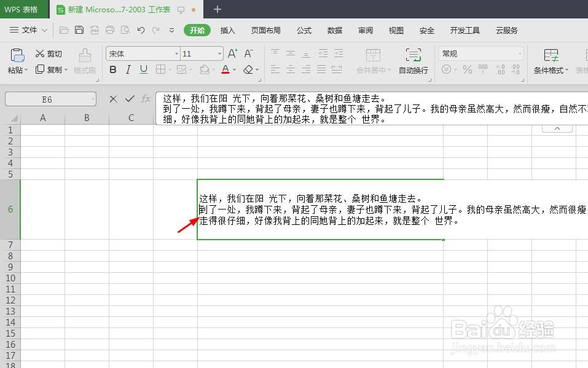588x368 pixels.
Task: Click the borders icon in the ribbon
Action: [161, 69]
